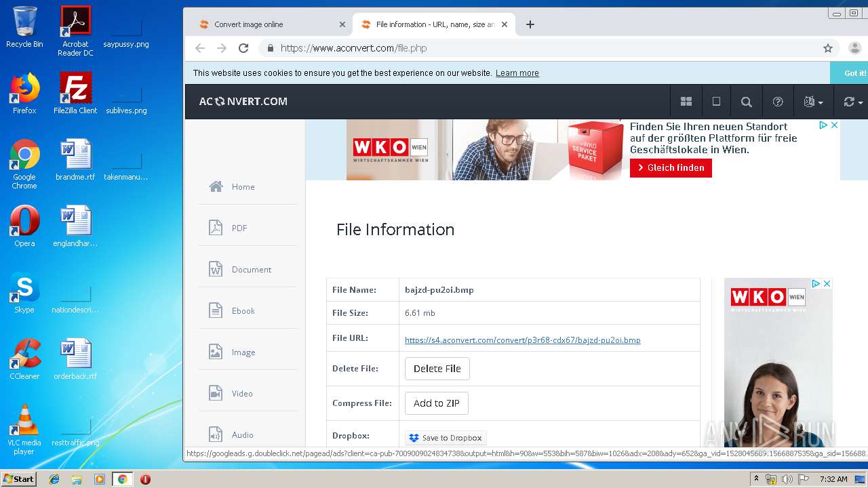The width and height of the screenshot is (868, 488).
Task: Launch Firefox from the desktop
Action: (x=24, y=94)
